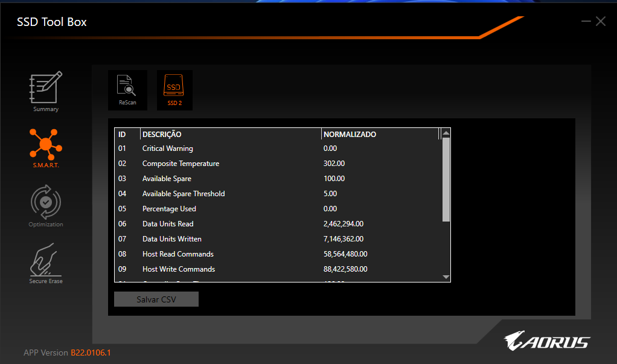Open the Optimization tool
This screenshot has height=364, width=617.
[x=45, y=205]
